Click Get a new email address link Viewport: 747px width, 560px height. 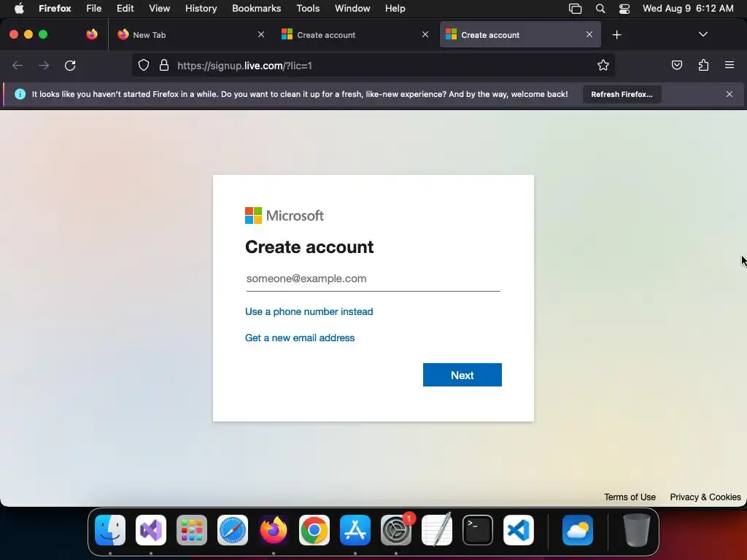coord(300,338)
